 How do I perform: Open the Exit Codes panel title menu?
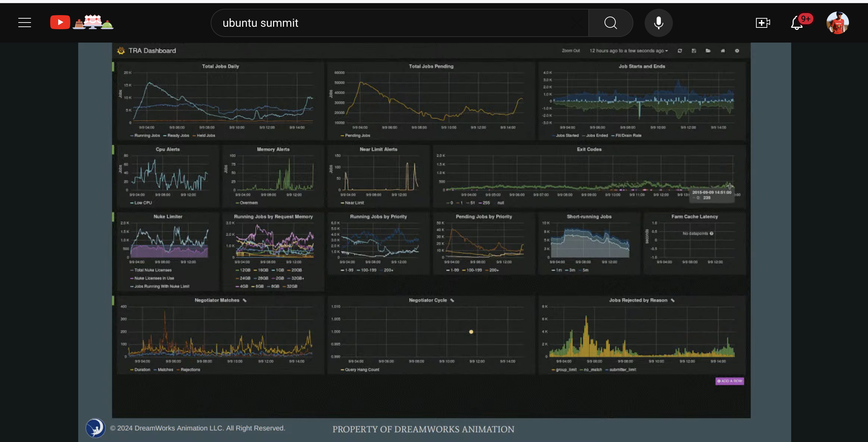tap(589, 149)
